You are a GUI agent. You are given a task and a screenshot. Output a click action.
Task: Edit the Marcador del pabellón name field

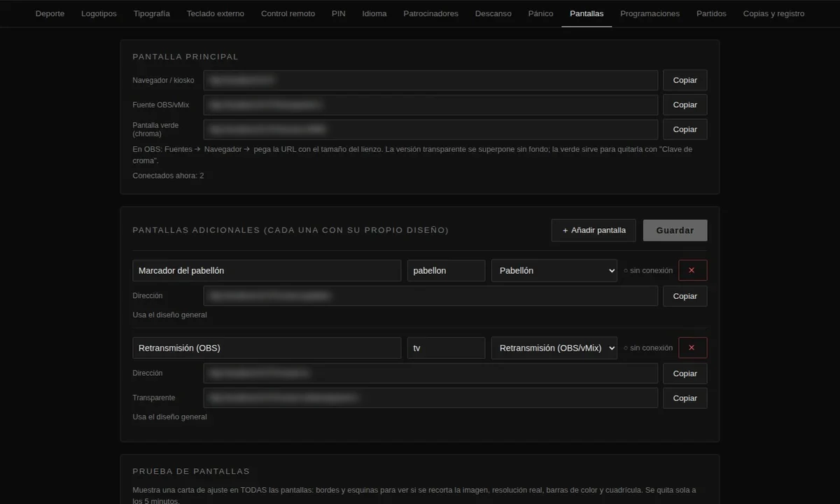(x=267, y=270)
